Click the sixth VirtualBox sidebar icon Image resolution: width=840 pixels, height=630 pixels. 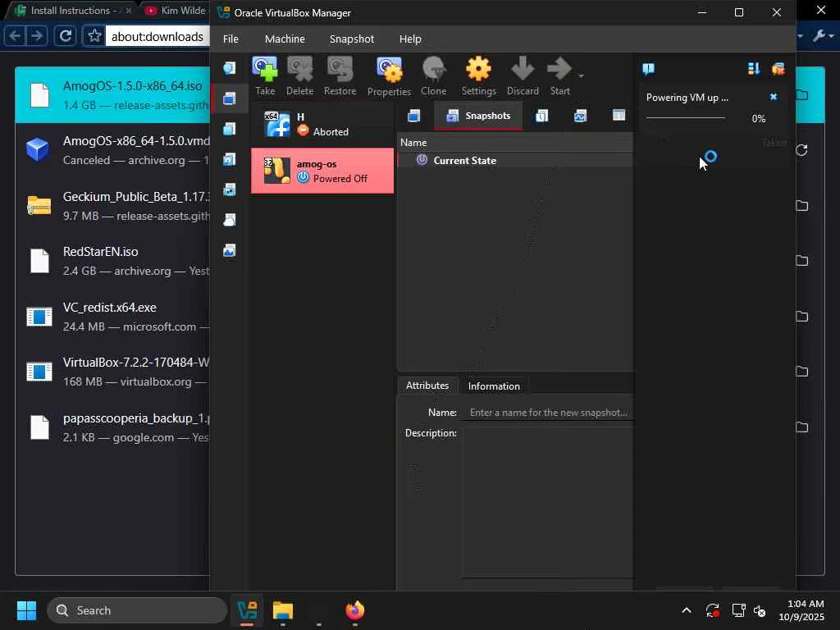pos(230,220)
